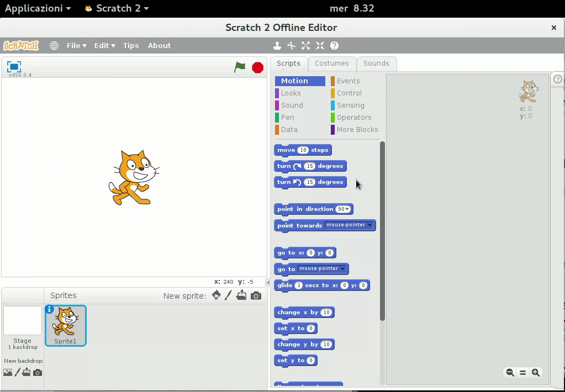Expand point towards mouse-pointer dropdown

[370, 225]
